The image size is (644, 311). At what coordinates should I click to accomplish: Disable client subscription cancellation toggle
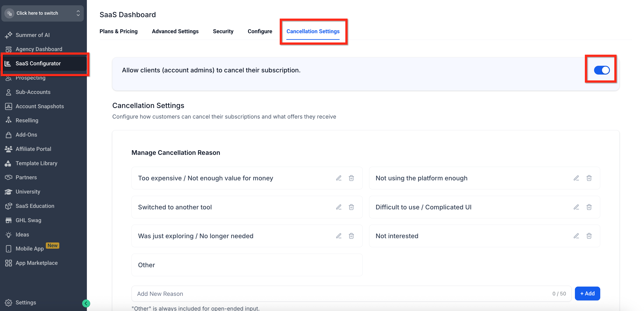[x=602, y=70]
